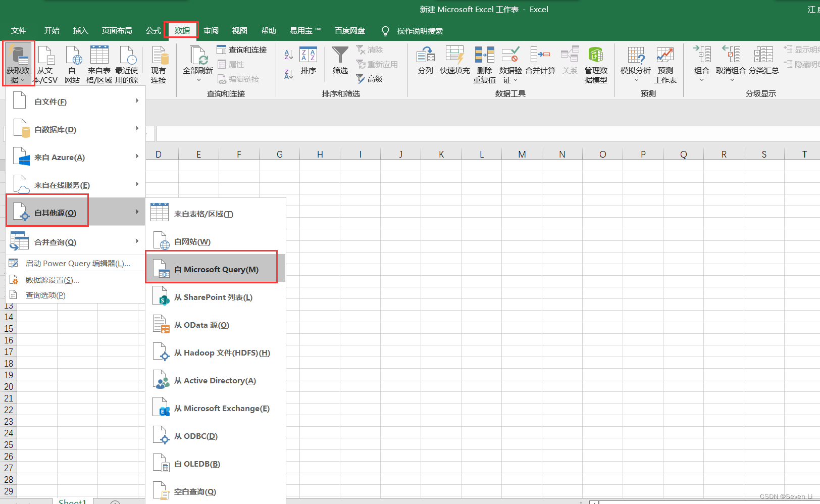Viewport: 820px width, 504px height.
Task: Click the 操作说明搜索 search box
Action: (420, 31)
